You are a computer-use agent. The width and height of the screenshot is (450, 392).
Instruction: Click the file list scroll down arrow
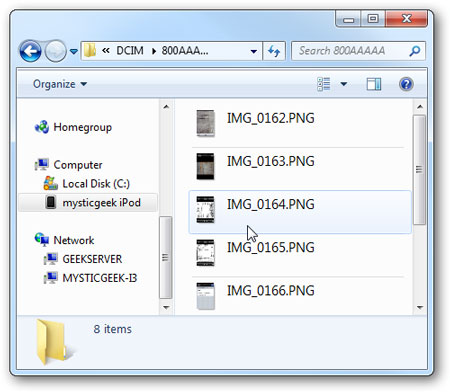[x=420, y=307]
